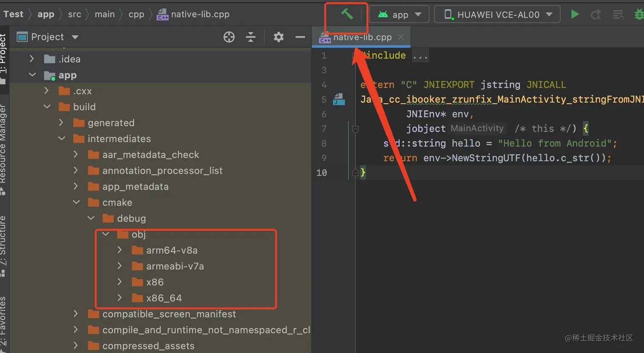
Task: Open the 1: Project tool window tab
Action: tap(3, 59)
